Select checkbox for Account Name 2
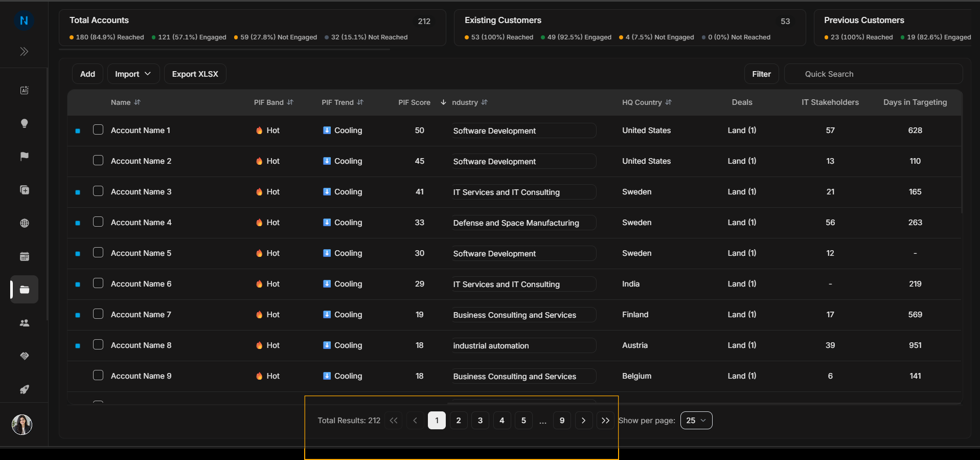Image resolution: width=980 pixels, height=460 pixels. [98, 160]
